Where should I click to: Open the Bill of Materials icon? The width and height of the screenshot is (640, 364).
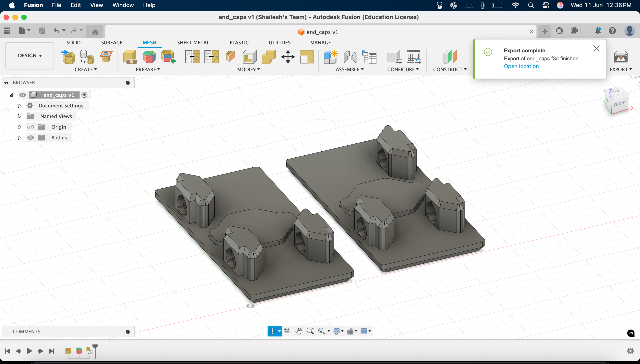tap(369, 57)
